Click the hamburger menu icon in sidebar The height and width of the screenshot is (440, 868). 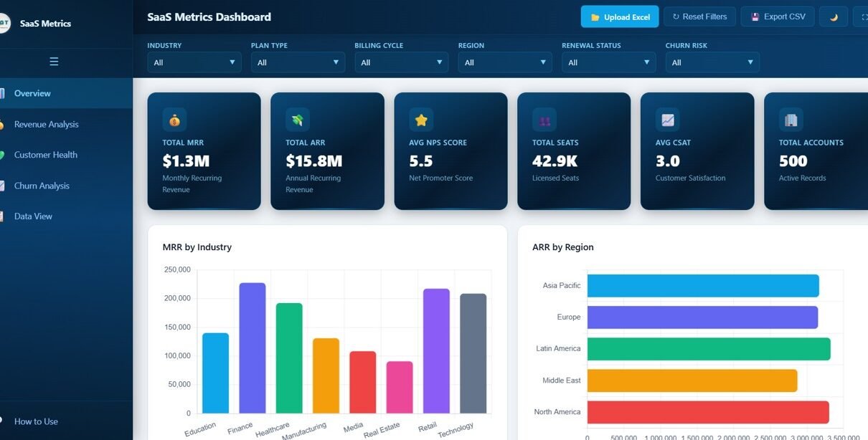(54, 62)
